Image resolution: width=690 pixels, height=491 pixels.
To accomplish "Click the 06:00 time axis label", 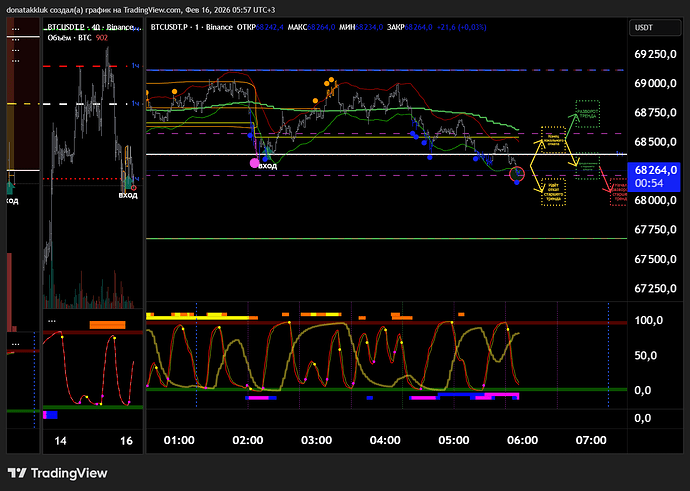I will pos(522,440).
